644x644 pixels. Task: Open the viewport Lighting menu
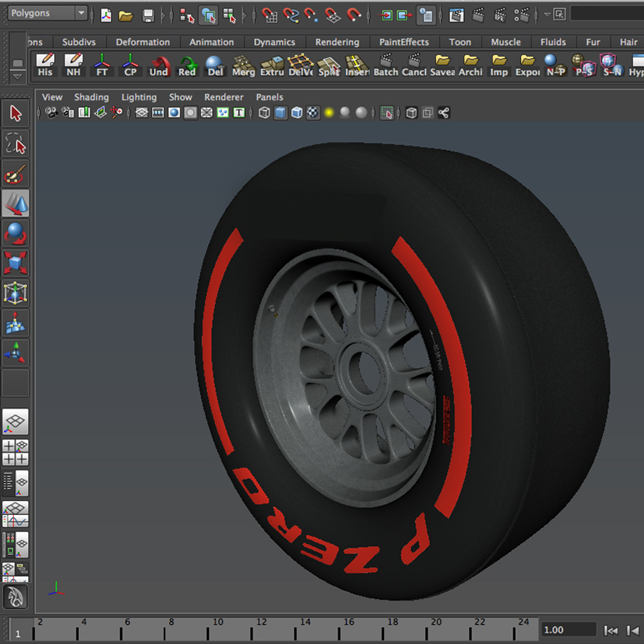click(x=139, y=97)
